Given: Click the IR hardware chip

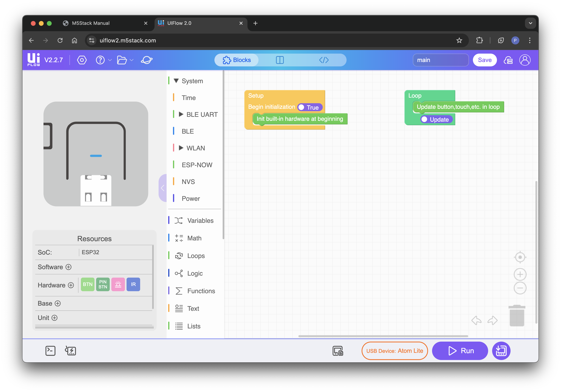Looking at the screenshot, I should pyautogui.click(x=133, y=284).
